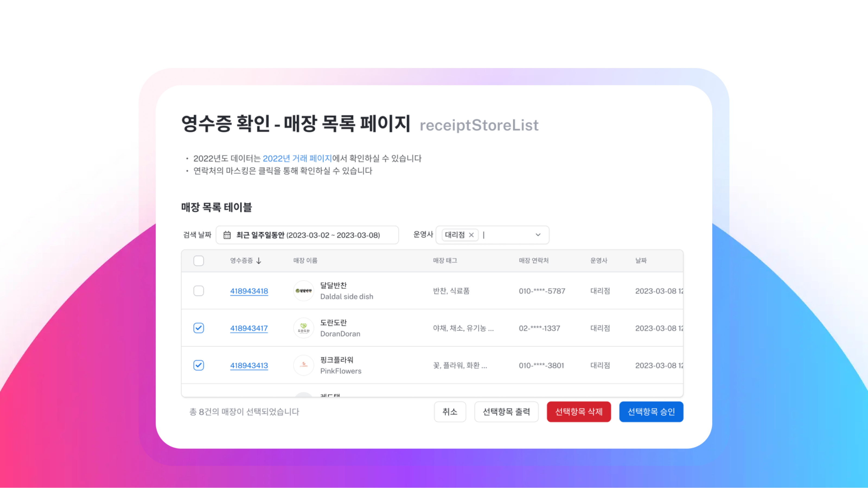The image size is (868, 488).
Task: Approve selections with 선택항목 승인 button
Action: click(651, 412)
